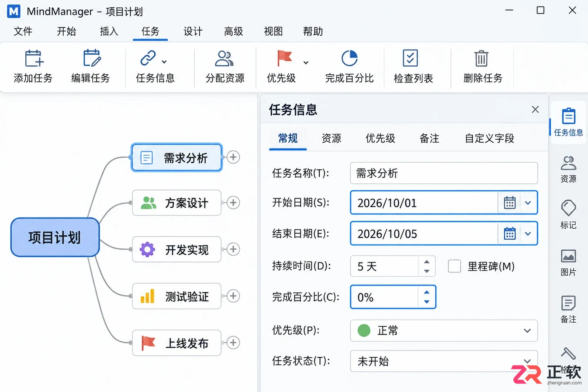Switch to the 插入 ribbon tab
Viewport: 588px width, 392px height.
(109, 31)
